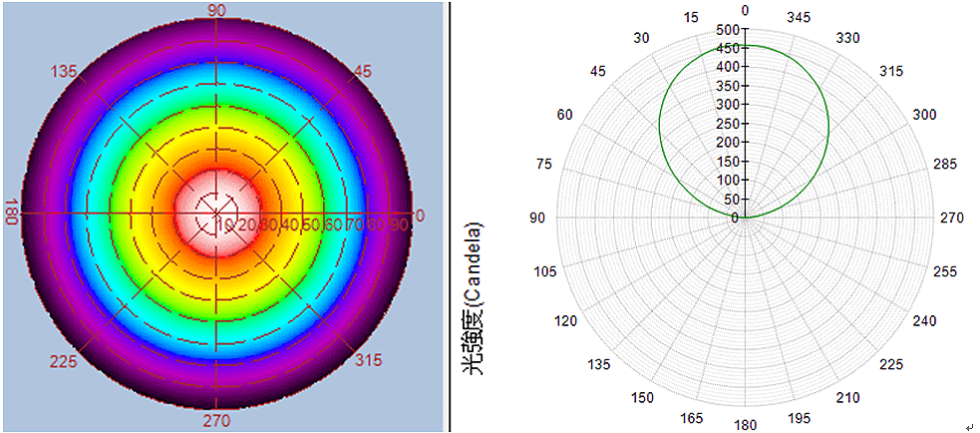This screenshot has height=433, width=980.
Task: Click the 500 value on the radial scale
Action: 727,30
